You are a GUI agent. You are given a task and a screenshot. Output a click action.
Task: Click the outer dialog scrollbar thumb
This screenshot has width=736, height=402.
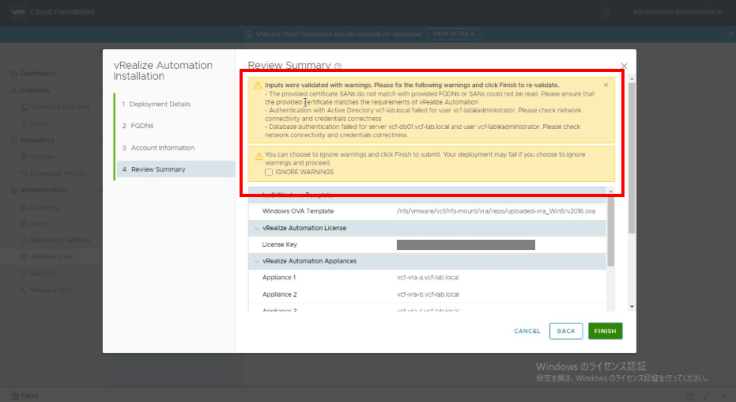[x=632, y=158]
